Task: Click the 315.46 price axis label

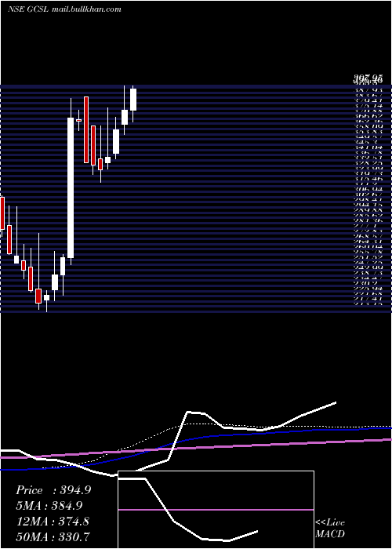Action: coord(368,179)
